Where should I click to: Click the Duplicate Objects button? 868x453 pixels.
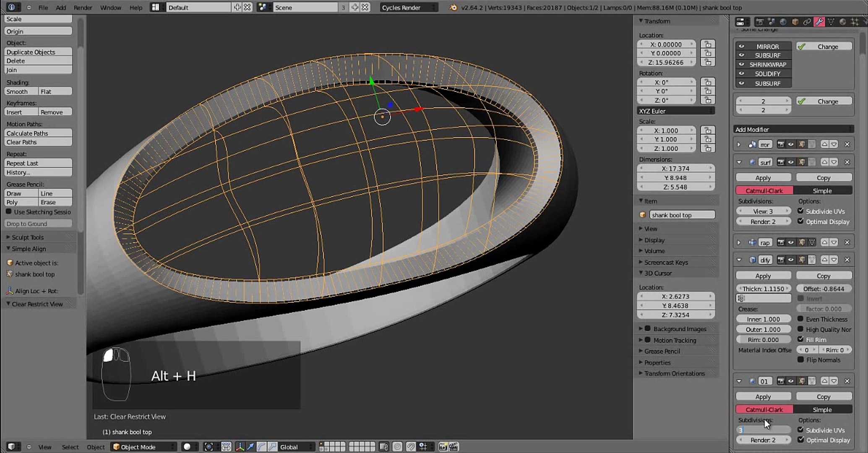tap(38, 52)
